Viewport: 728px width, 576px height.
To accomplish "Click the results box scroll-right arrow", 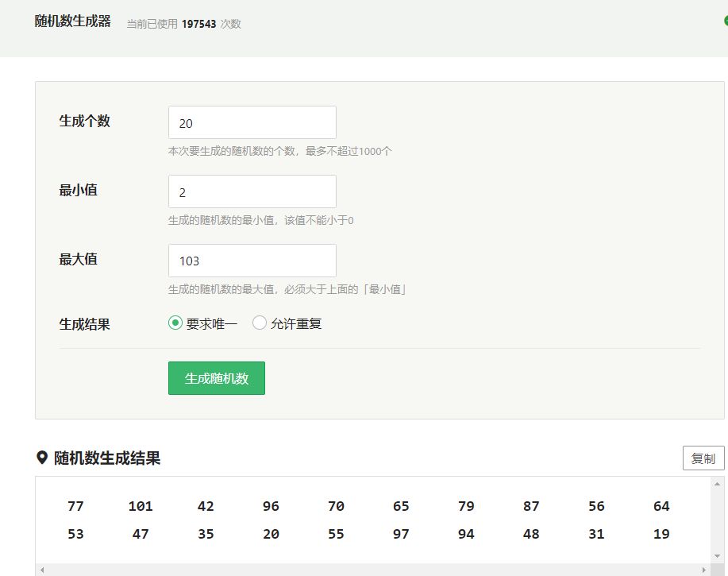I will (x=703, y=570).
